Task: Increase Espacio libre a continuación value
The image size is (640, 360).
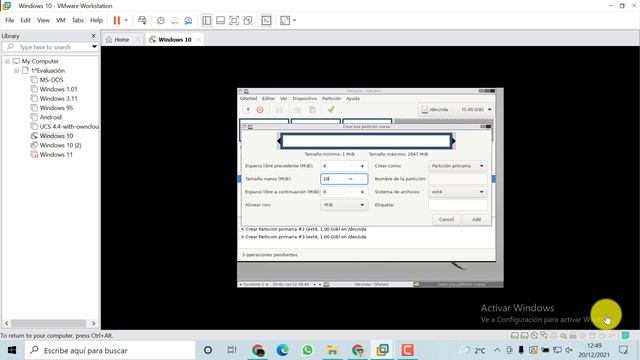Action: click(x=362, y=192)
